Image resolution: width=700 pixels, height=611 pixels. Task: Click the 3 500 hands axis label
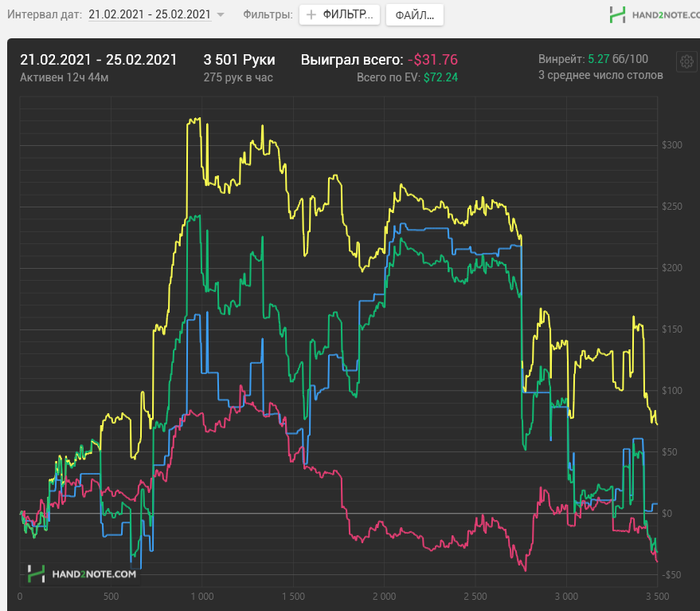pyautogui.click(x=657, y=596)
